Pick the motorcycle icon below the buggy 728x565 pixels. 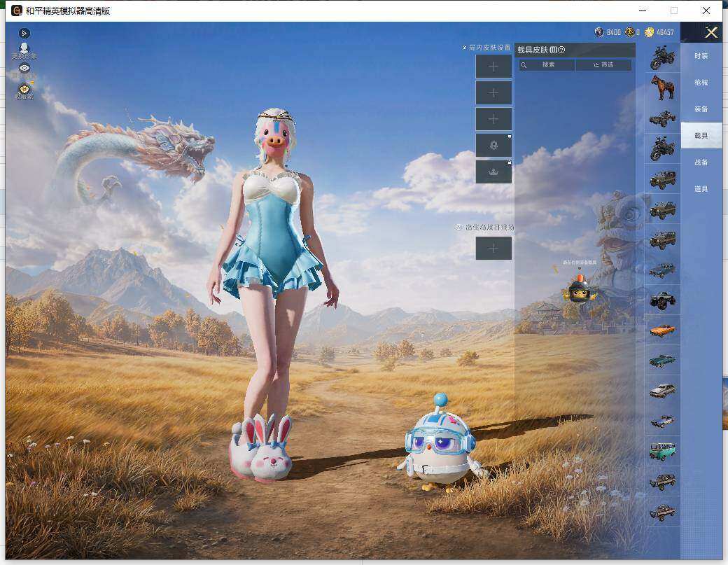pos(662,148)
